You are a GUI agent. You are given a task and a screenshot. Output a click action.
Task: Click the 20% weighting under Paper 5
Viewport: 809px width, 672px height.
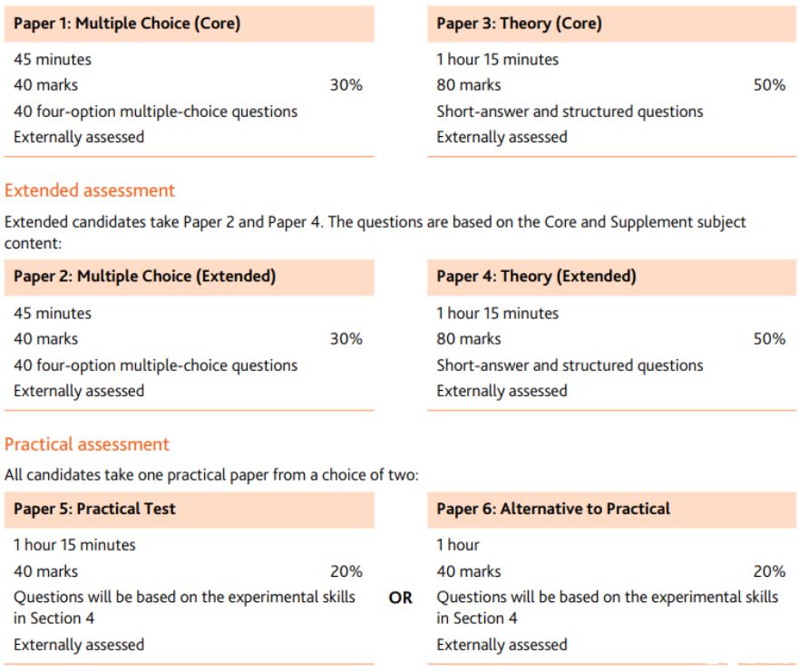coord(346,571)
